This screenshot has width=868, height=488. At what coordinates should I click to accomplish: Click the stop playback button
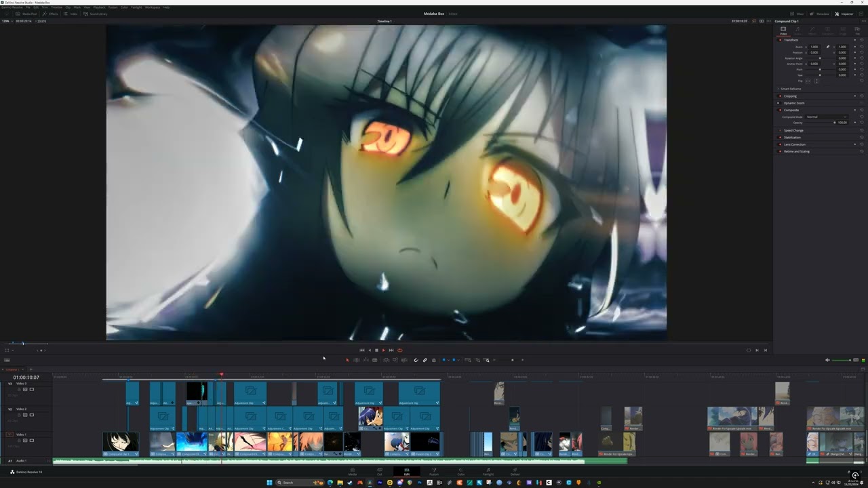[x=376, y=350]
